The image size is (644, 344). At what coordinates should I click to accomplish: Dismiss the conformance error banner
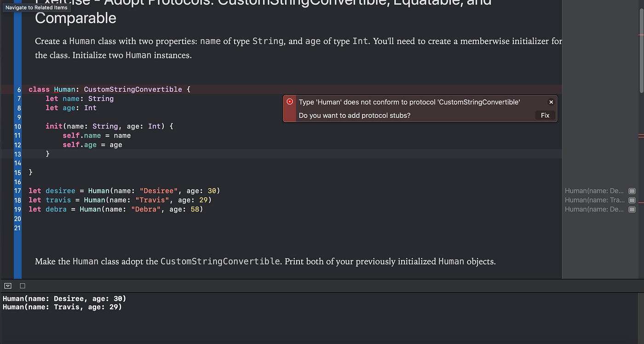(551, 102)
